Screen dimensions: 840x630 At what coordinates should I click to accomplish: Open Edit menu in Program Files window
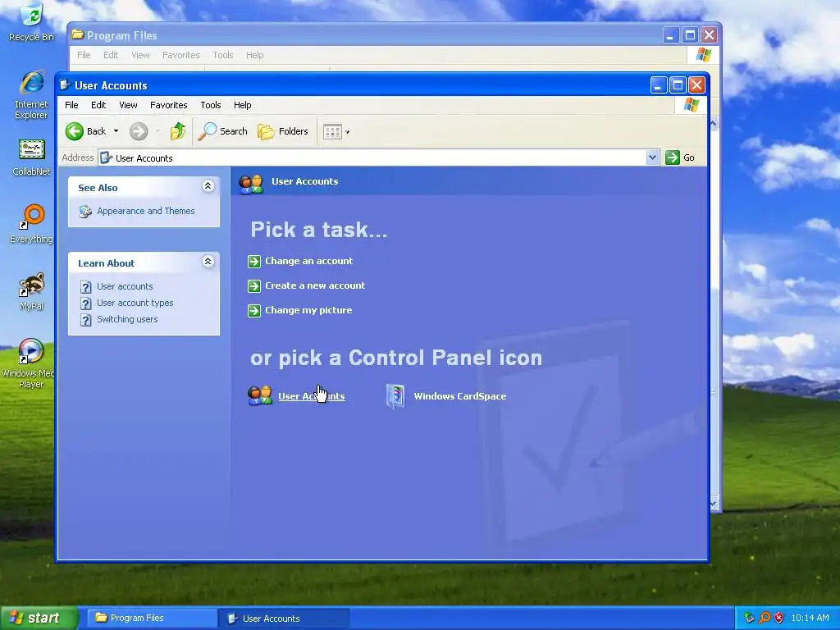coord(111,55)
